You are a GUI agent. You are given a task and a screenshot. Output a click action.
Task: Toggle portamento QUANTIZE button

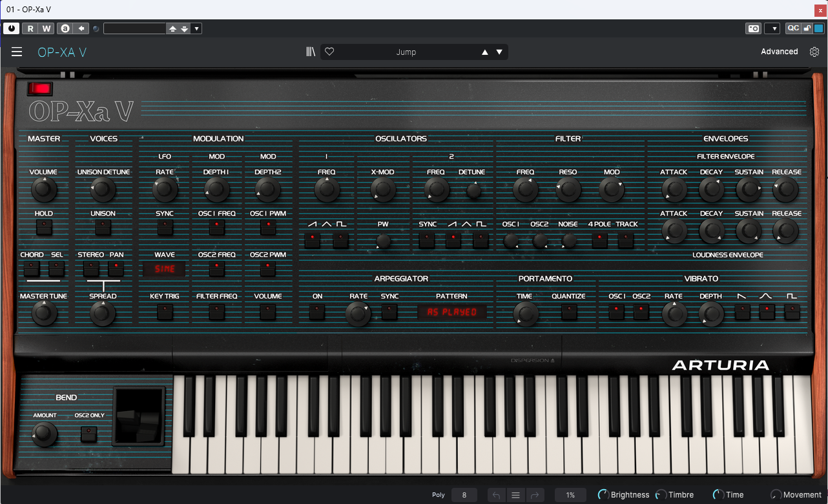point(568,312)
